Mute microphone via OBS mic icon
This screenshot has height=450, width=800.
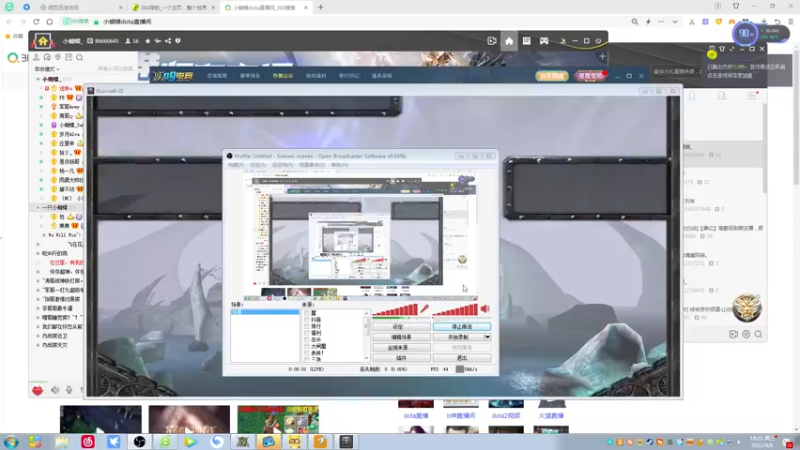click(x=424, y=309)
